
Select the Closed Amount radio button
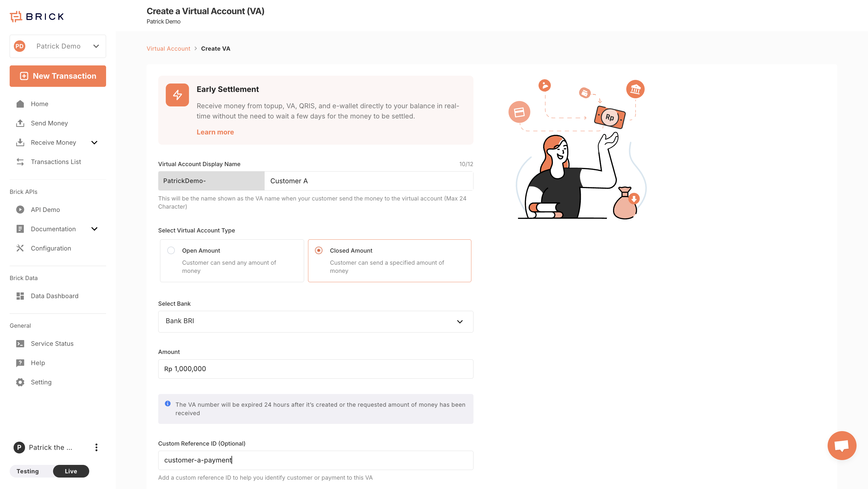coord(319,251)
